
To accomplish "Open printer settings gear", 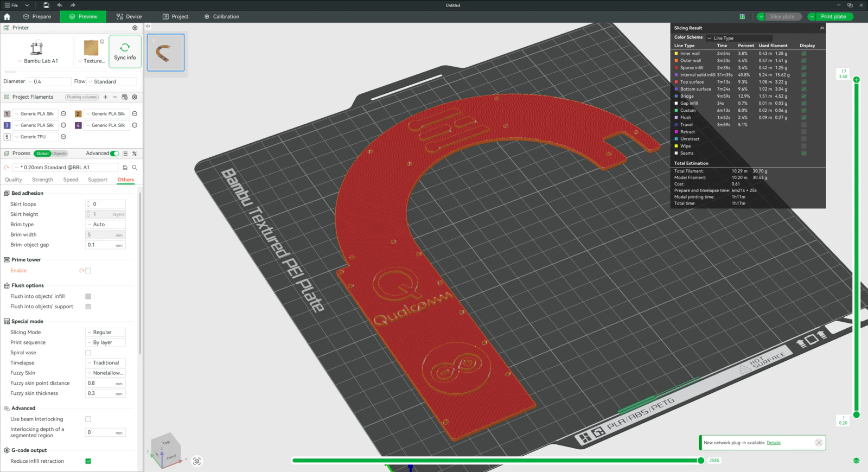I will click(x=135, y=28).
